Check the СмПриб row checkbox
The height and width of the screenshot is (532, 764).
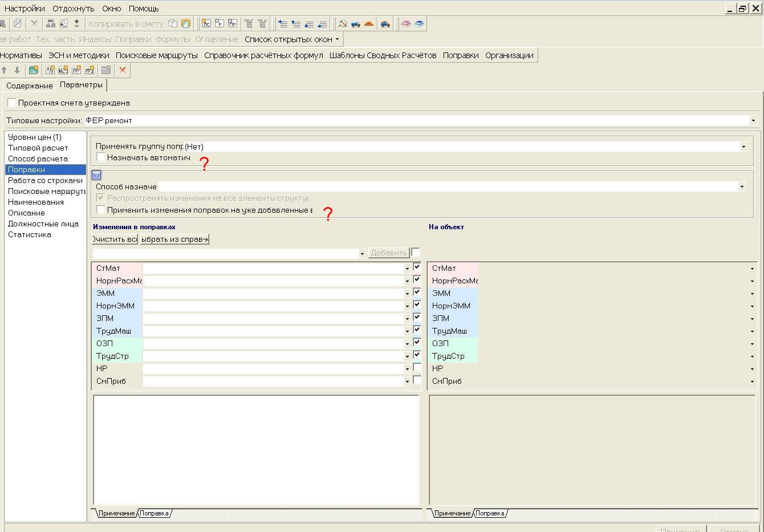(417, 380)
